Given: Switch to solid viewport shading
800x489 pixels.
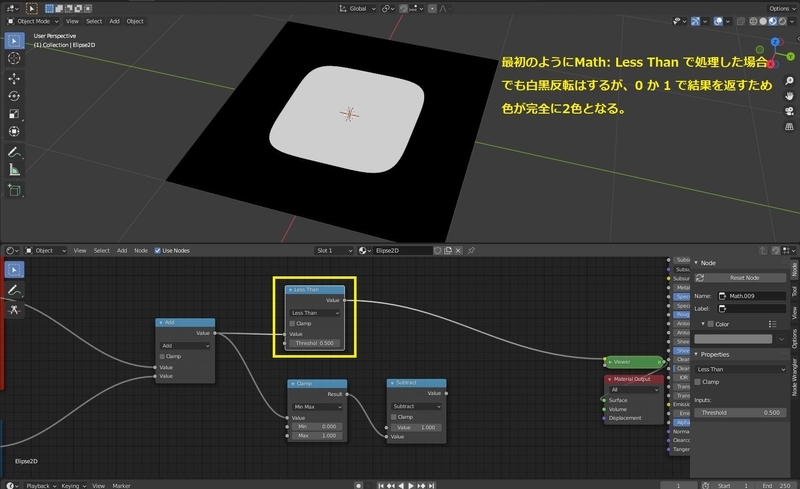Looking at the screenshot, I should point(763,21).
